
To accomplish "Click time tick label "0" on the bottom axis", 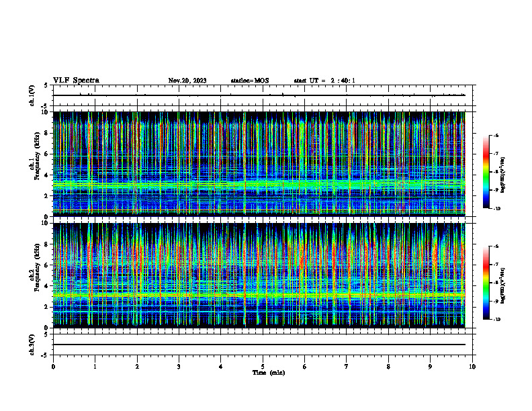I will (x=53, y=367).
